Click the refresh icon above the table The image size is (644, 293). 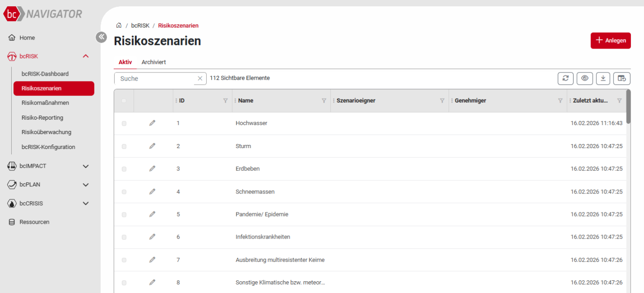point(565,78)
